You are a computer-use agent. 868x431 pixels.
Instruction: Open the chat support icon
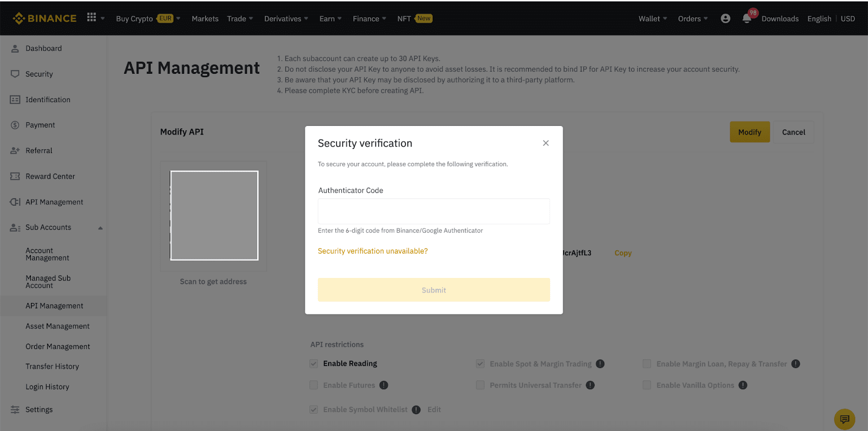[x=845, y=419]
